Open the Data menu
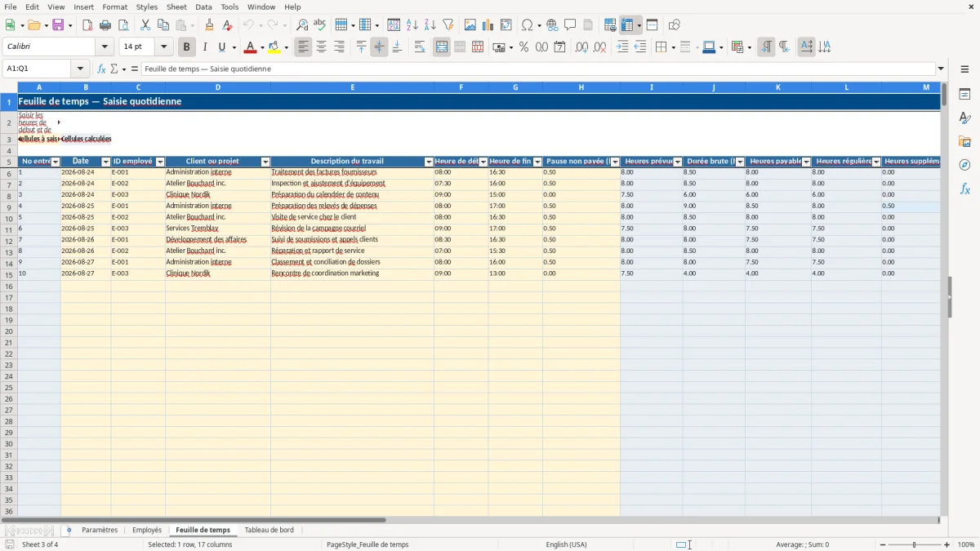The width and height of the screenshot is (980, 551). pos(203,7)
